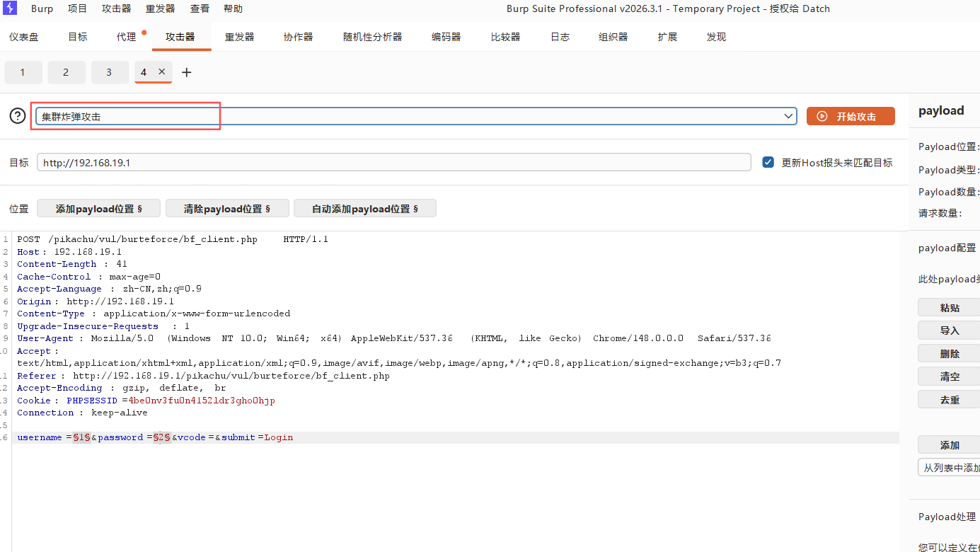This screenshot has height=552, width=980.
Task: Switch to the 发现 tab
Action: coord(716,37)
